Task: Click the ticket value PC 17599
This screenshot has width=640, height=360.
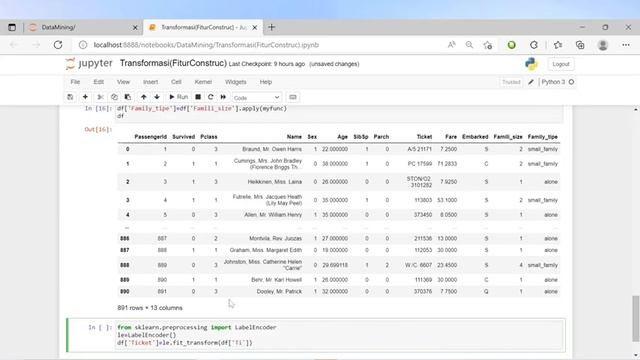Action: (x=420, y=164)
